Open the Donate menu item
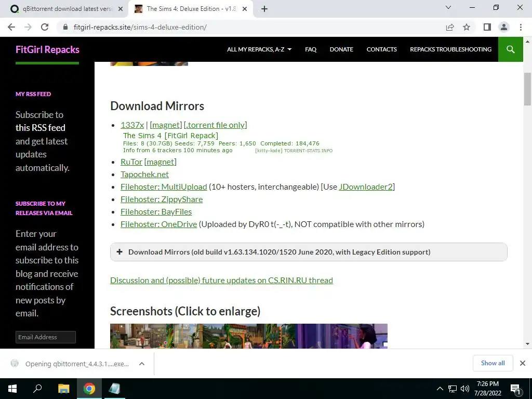This screenshot has width=532, height=399. coord(341,49)
